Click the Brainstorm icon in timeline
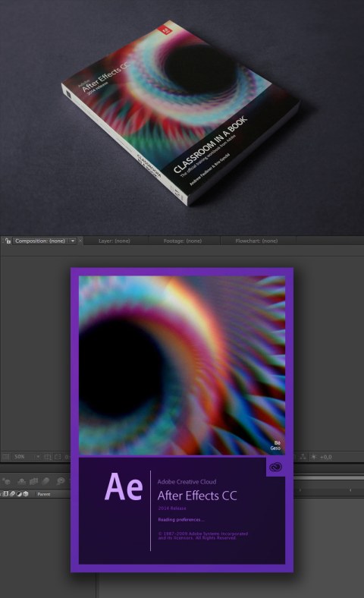Viewport: 364px width, 598px height. [x=60, y=481]
